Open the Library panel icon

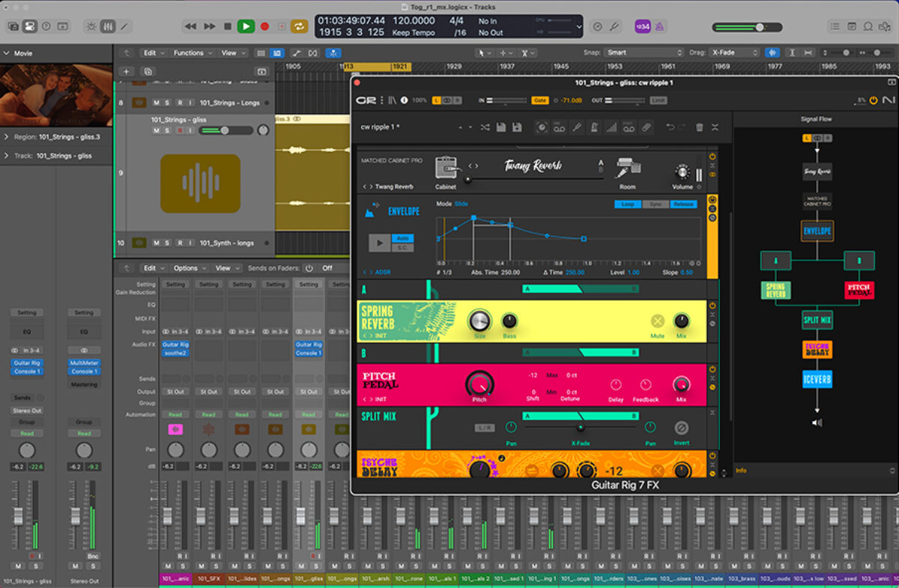(13, 26)
